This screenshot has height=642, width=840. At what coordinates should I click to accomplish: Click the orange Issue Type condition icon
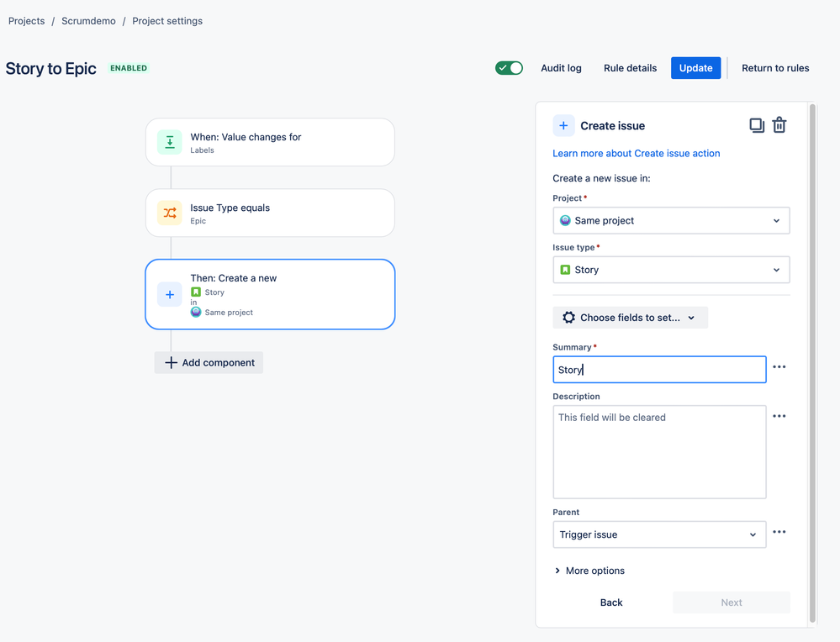click(x=169, y=213)
